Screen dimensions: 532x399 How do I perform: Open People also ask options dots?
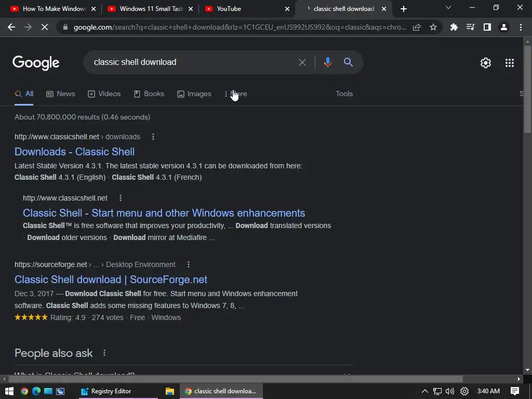104,353
